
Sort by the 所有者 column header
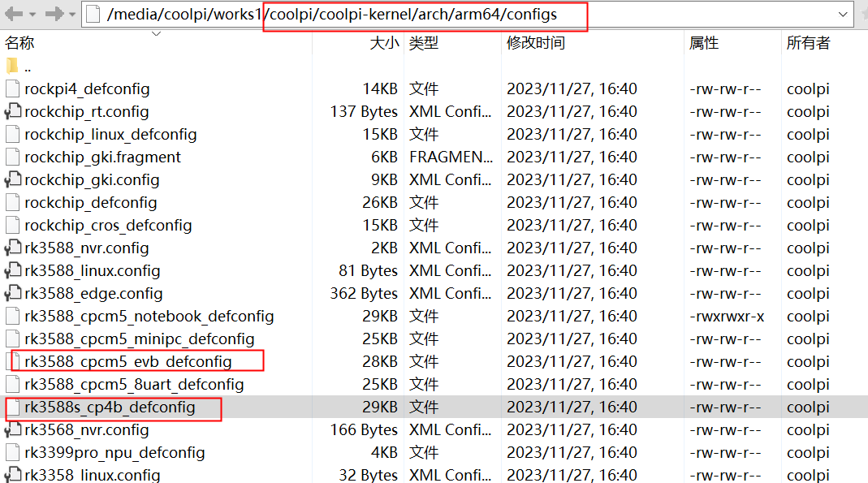(808, 42)
